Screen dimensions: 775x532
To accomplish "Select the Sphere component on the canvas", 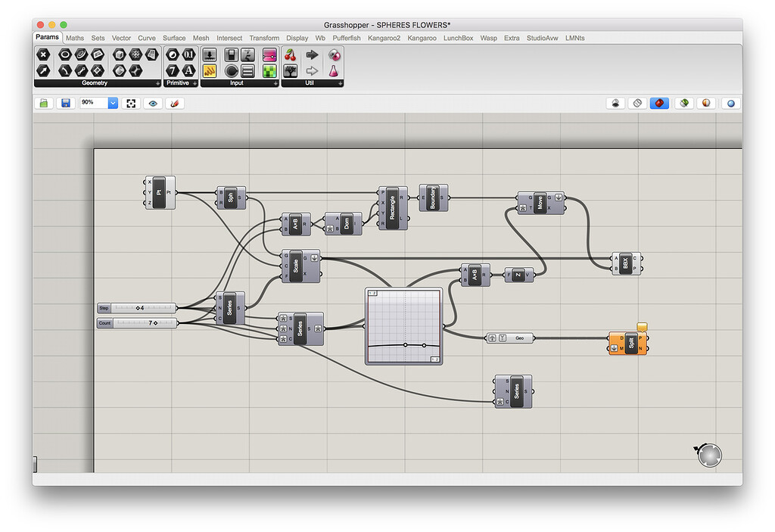I will 231,198.
